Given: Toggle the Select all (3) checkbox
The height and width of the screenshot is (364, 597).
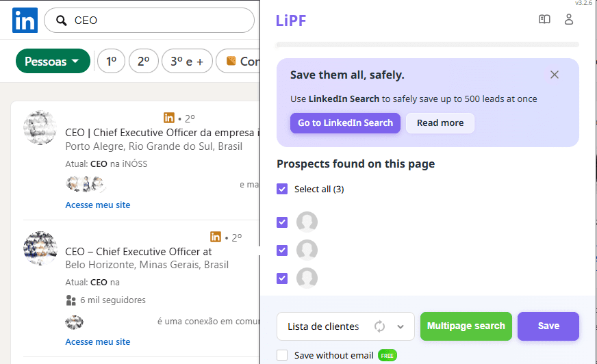Looking at the screenshot, I should point(282,189).
